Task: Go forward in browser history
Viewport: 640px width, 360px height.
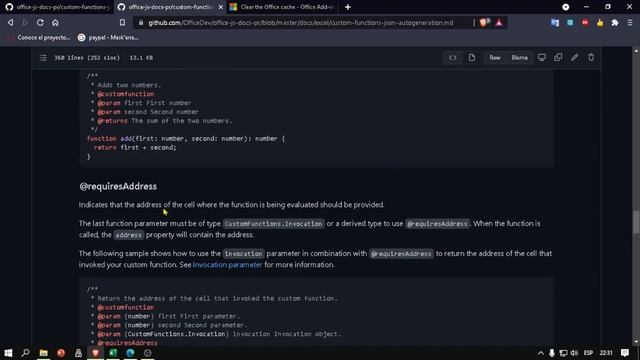Action: coord(25,22)
